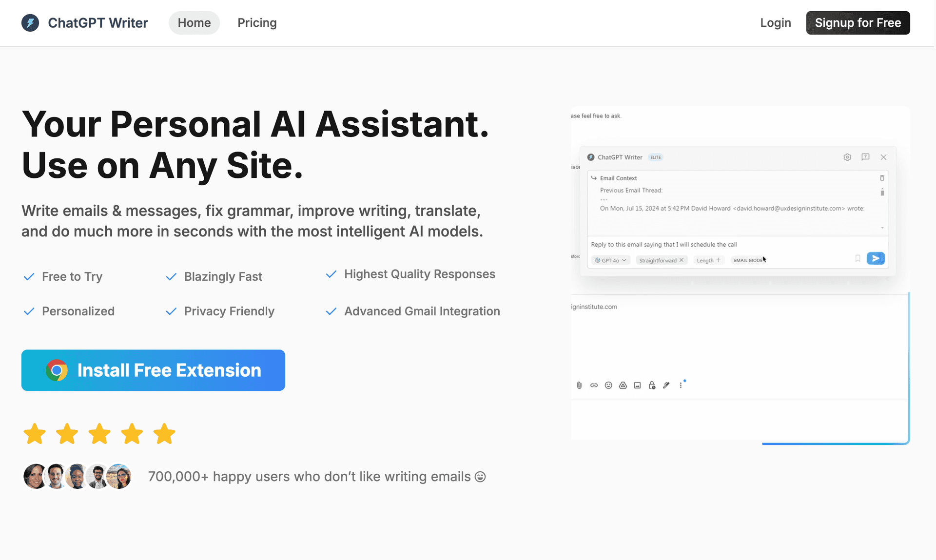Click the Google Drive insert icon
Screen dimensions: 936x560
(623, 385)
